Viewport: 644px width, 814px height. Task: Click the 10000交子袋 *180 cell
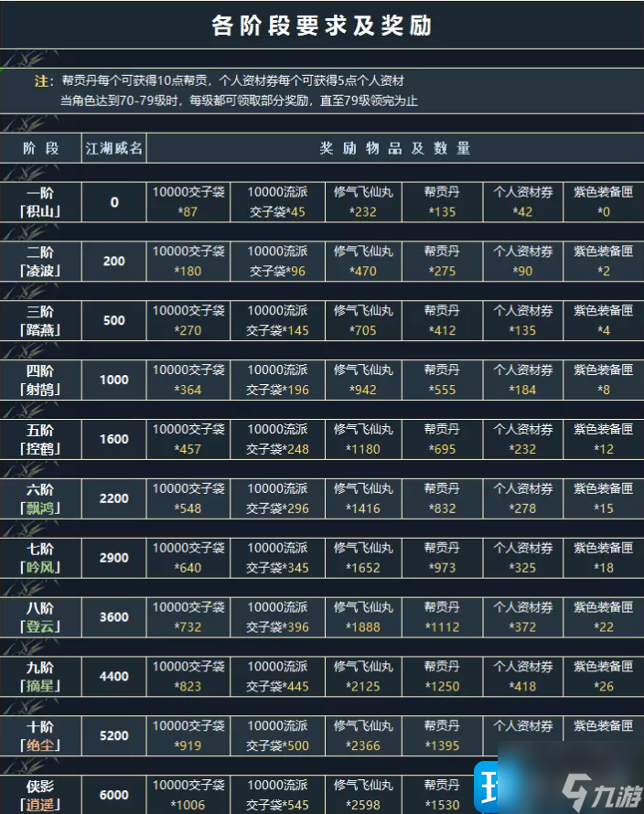[188, 262]
